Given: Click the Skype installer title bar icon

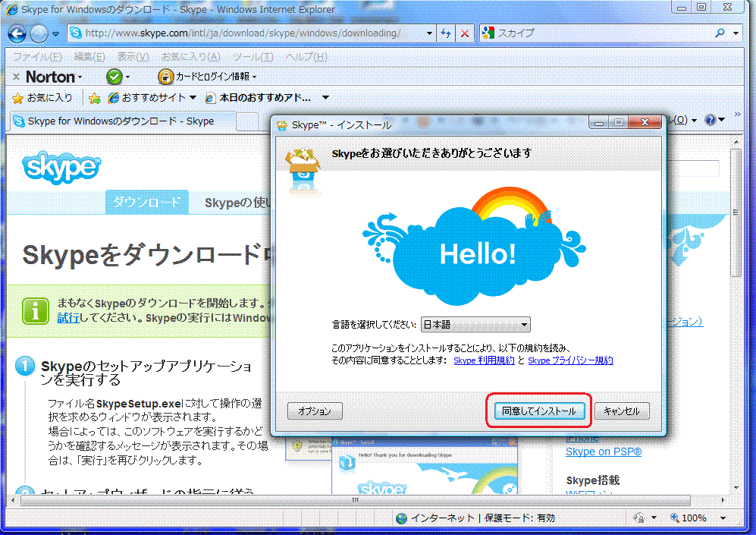Looking at the screenshot, I should (281, 125).
